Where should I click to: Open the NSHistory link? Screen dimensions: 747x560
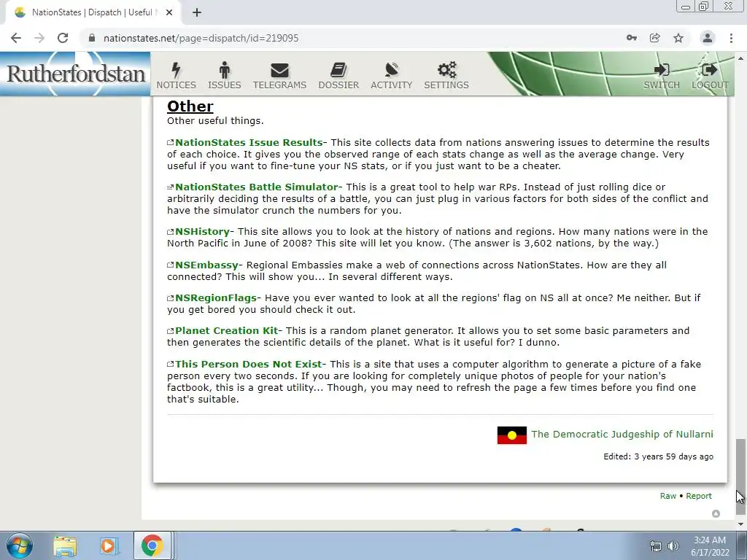tap(203, 231)
